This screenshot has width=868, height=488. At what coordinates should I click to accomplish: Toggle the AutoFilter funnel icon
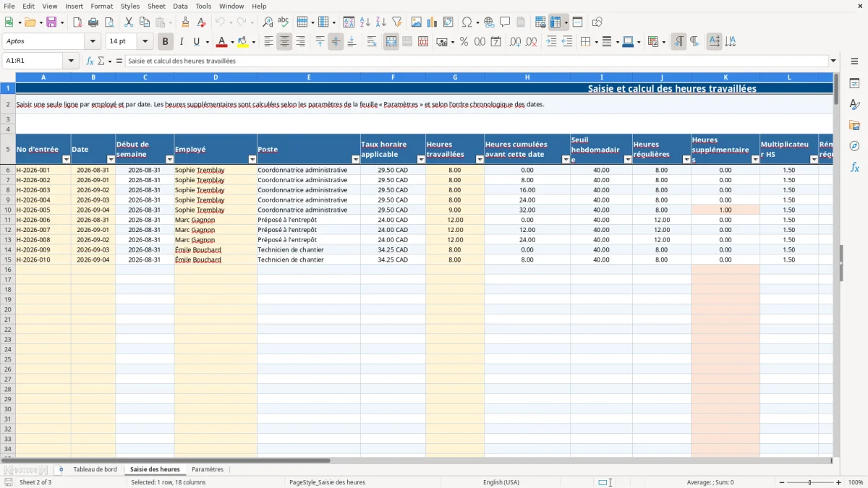pyautogui.click(x=397, y=22)
